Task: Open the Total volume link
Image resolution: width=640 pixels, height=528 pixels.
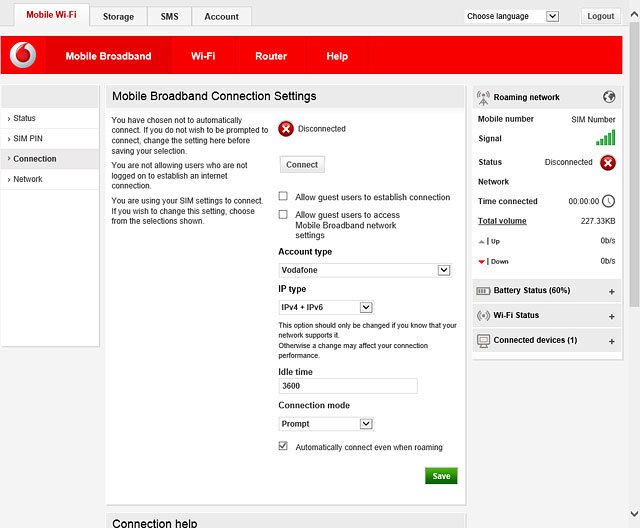Action: (502, 221)
